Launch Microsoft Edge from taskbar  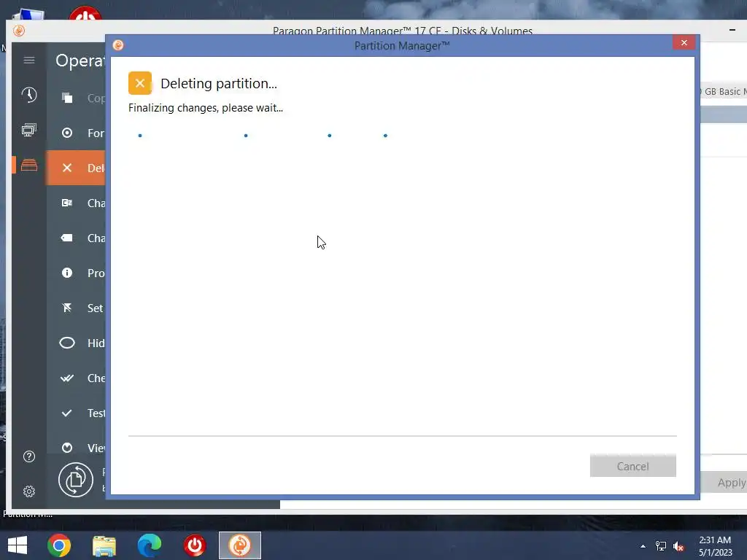[x=150, y=545]
